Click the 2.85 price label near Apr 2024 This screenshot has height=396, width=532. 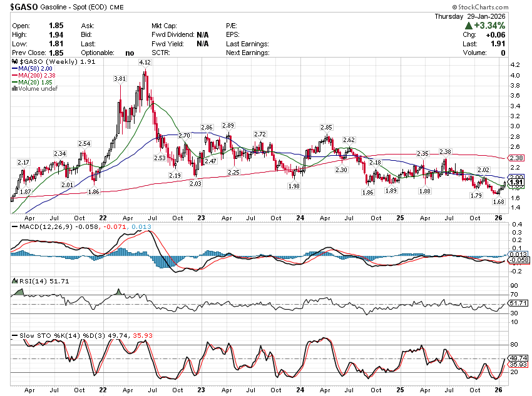click(325, 127)
